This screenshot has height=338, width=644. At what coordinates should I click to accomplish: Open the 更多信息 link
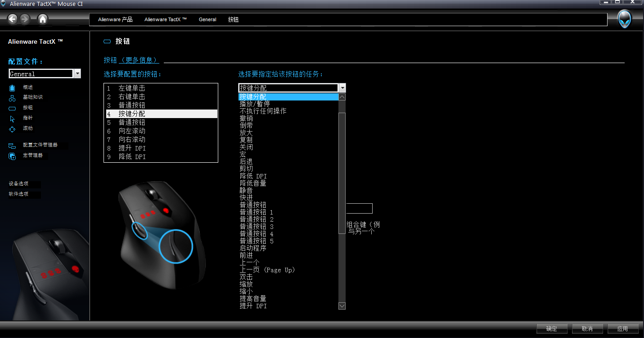139,60
